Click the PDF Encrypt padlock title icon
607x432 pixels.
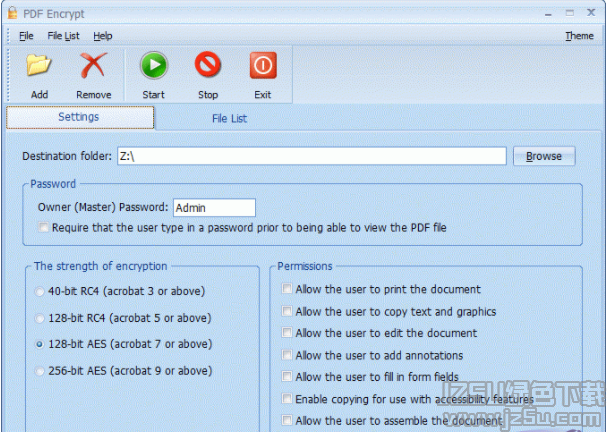tap(12, 12)
